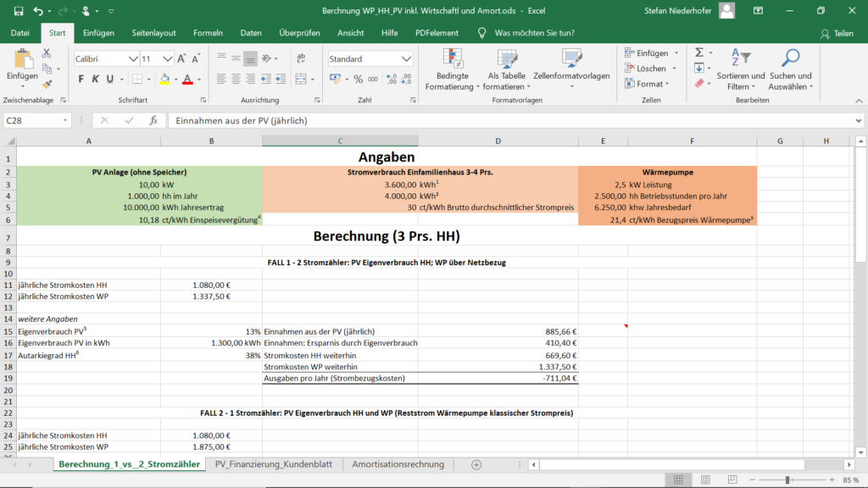Click the Teilen share button

point(837,34)
